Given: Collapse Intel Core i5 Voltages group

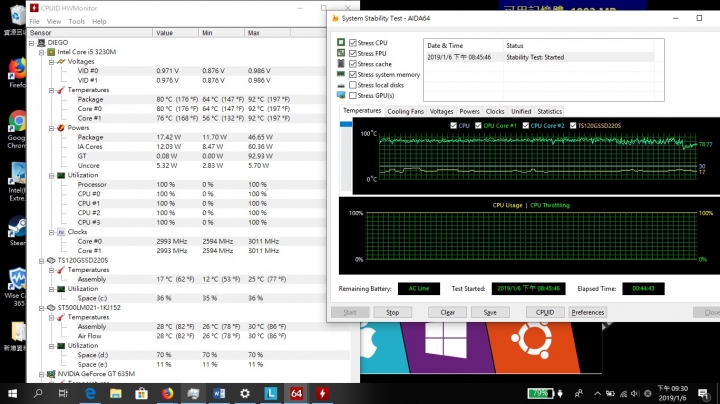Looking at the screenshot, I should tap(51, 62).
